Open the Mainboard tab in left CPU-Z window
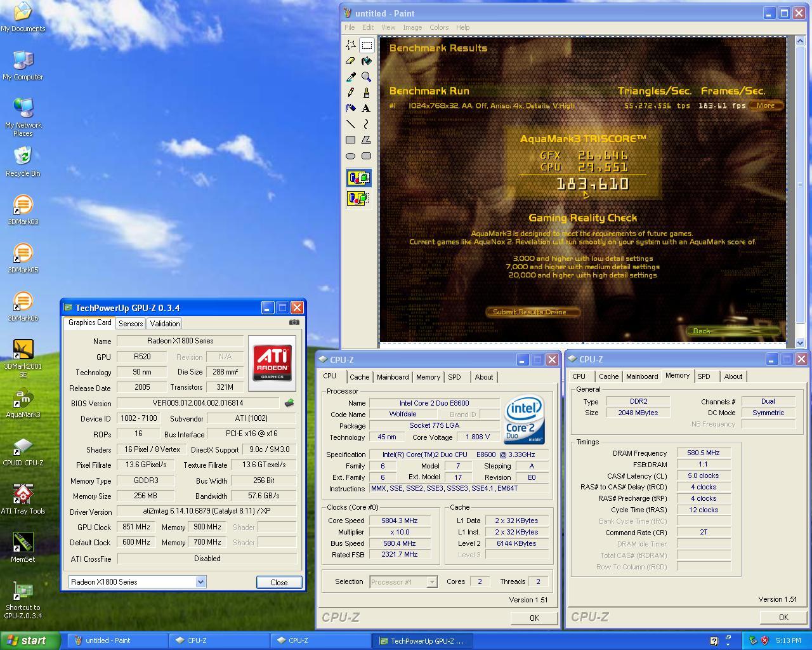Image resolution: width=812 pixels, height=650 pixels. pyautogui.click(x=393, y=377)
